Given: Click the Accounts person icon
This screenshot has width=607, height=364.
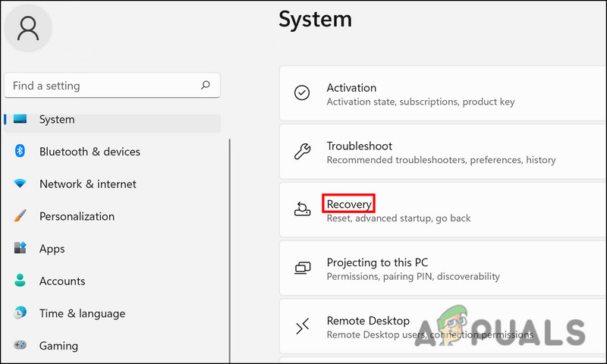Looking at the screenshot, I should [20, 281].
